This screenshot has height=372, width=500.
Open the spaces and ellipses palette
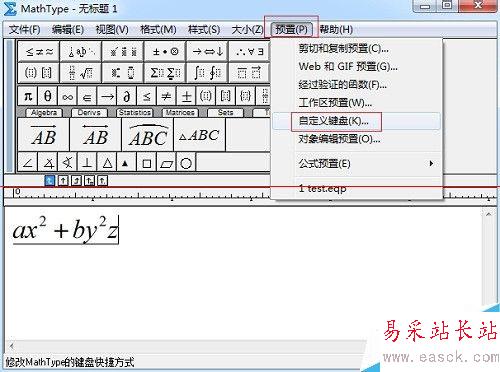click(81, 52)
